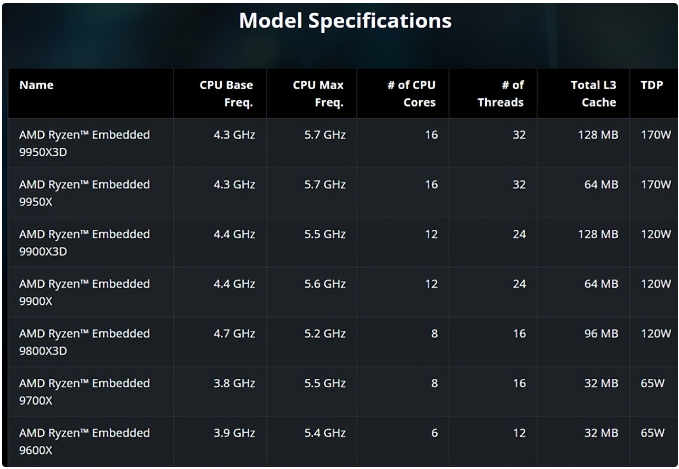Select the 96 MB L3 cache cell

click(x=599, y=333)
